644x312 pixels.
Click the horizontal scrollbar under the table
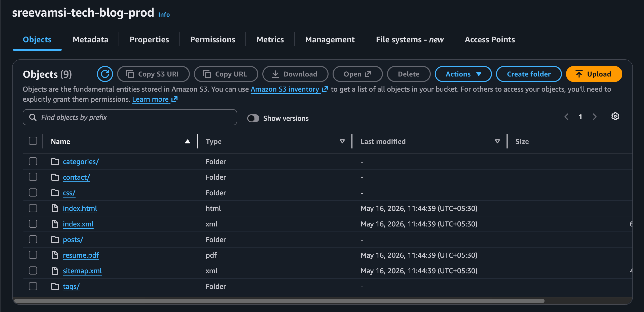point(279,301)
